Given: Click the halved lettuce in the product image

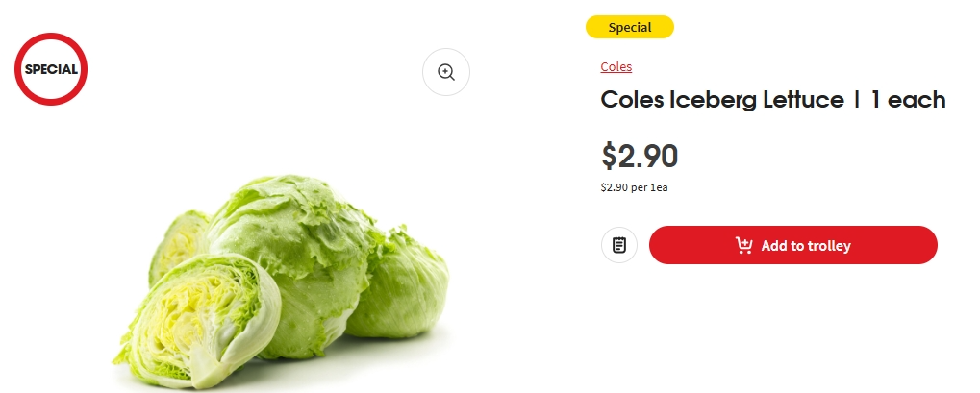Looking at the screenshot, I should (197, 320).
